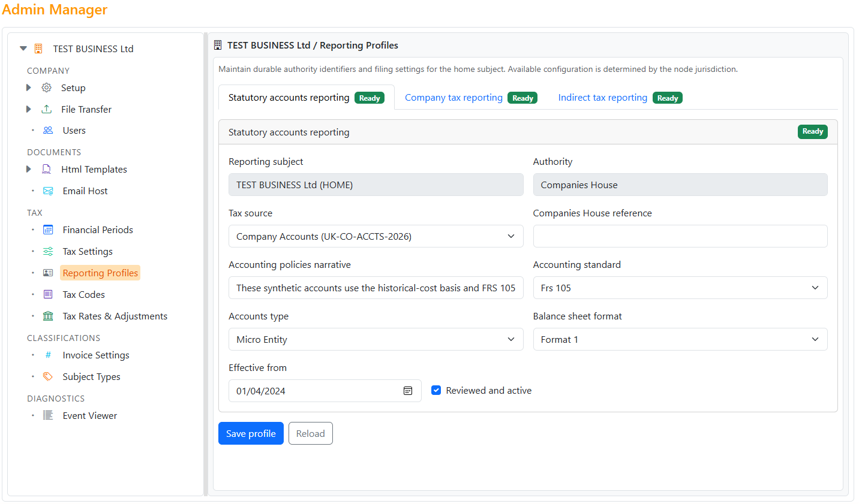This screenshot has width=859, height=504.
Task: Select Email Host in the tree
Action: (x=85, y=191)
